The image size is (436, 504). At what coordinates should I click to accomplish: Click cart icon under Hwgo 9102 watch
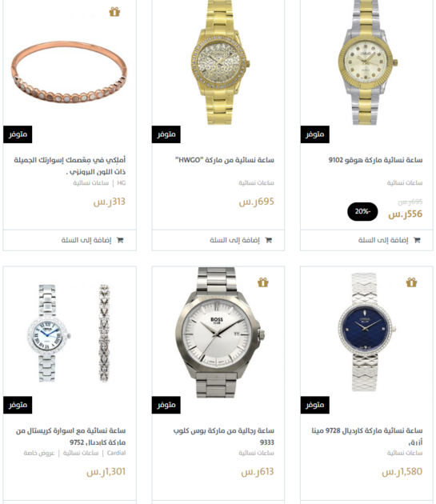pos(417,240)
